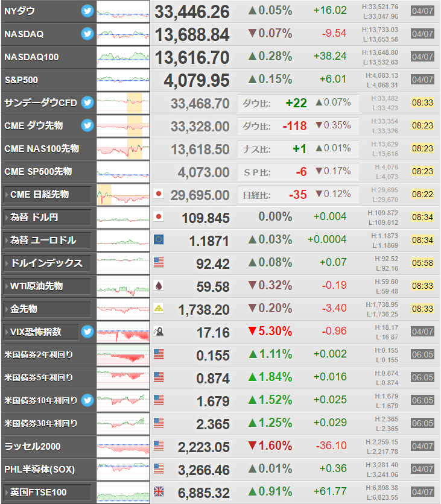Open the VIX恐怖指数 mini chart
Viewport: 441px width, 504px height.
(x=123, y=332)
